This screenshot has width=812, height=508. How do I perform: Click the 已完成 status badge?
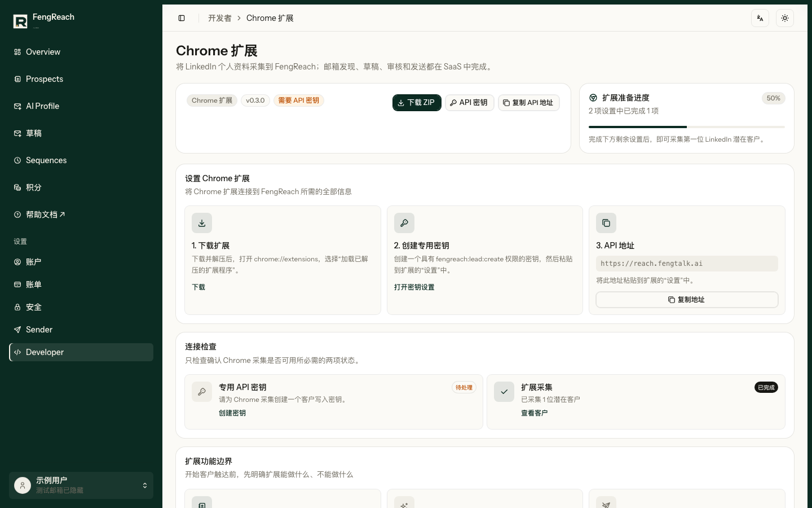766,387
